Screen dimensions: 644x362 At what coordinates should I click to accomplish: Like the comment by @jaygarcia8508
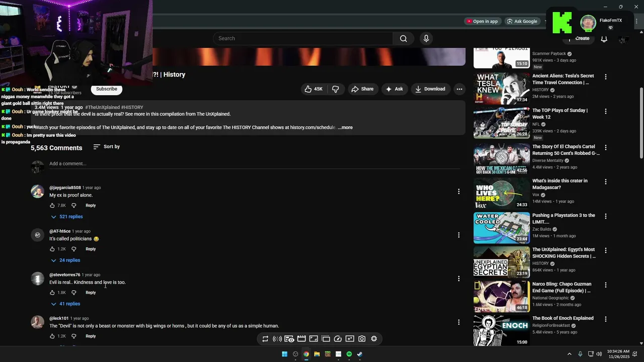coord(52,206)
